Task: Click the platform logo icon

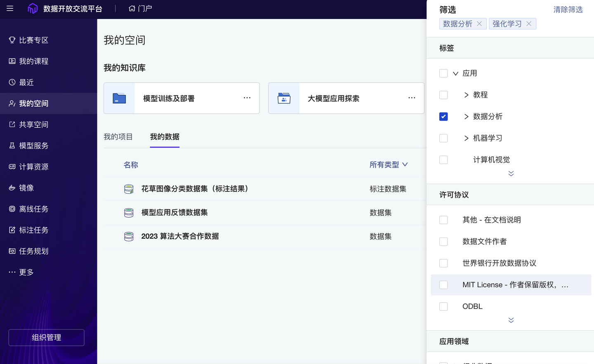Action: [x=33, y=9]
